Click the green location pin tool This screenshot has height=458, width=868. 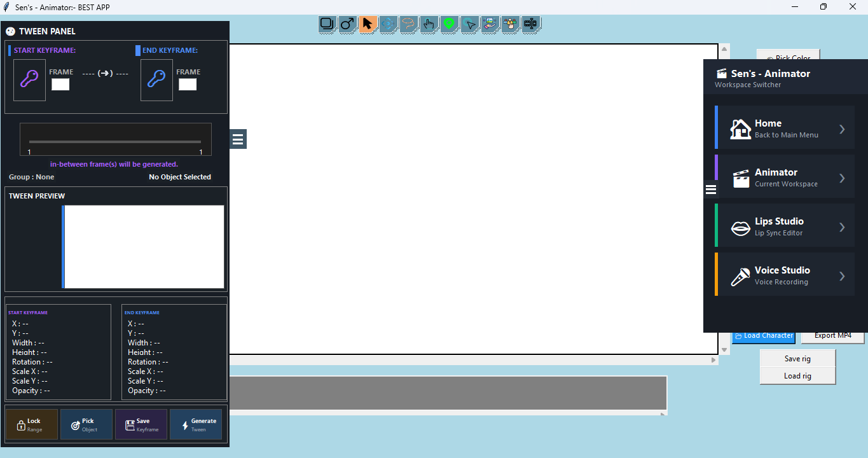[449, 24]
